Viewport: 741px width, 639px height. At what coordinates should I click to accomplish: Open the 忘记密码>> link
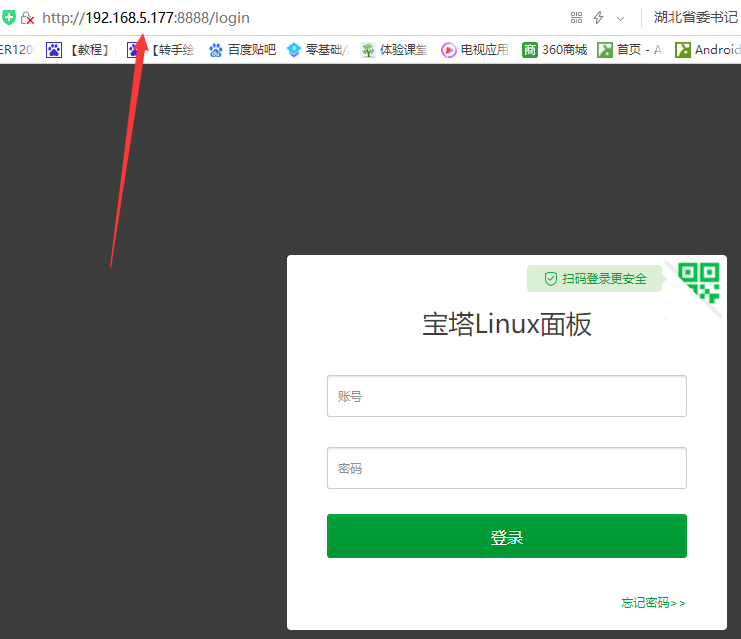(653, 603)
